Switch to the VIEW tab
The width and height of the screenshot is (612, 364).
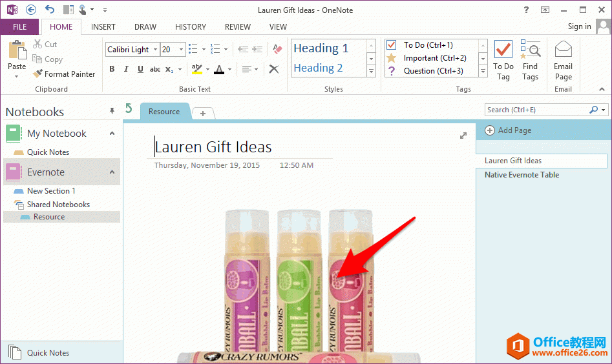(x=278, y=27)
